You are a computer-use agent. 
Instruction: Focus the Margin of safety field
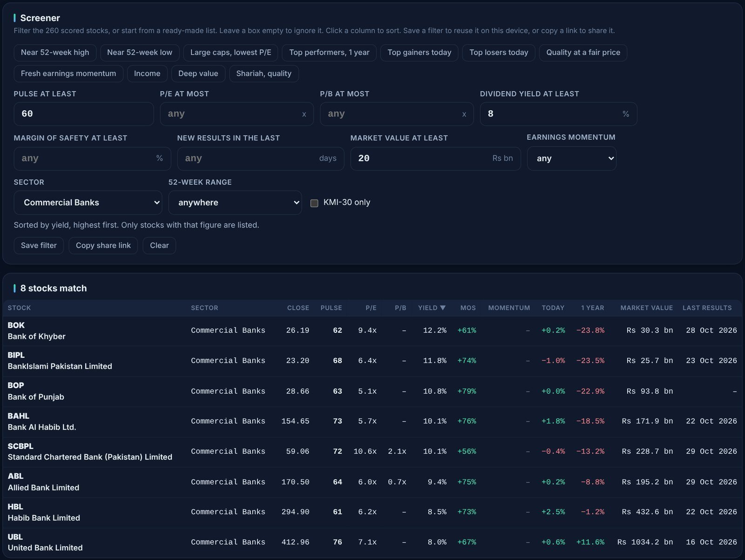coord(92,158)
